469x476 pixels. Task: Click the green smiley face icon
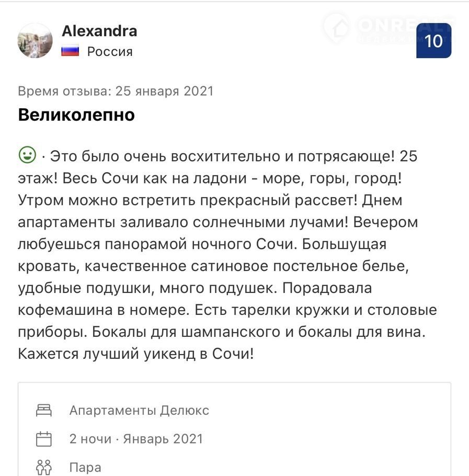click(x=27, y=155)
